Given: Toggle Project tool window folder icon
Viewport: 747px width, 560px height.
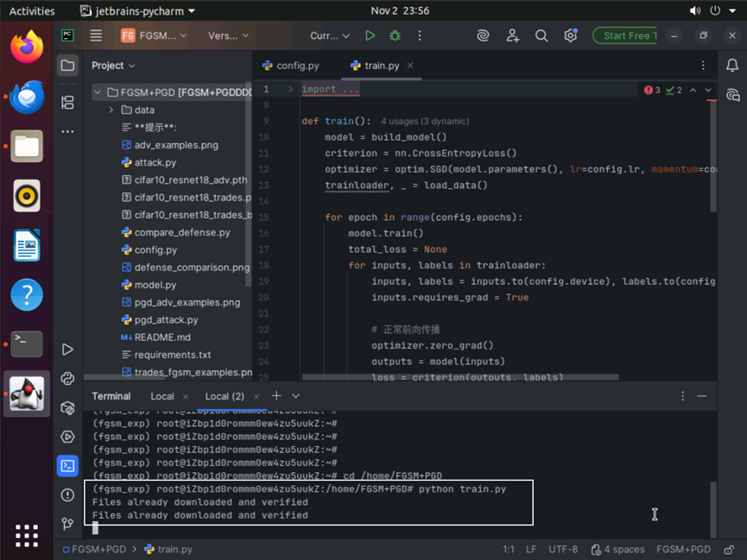Looking at the screenshot, I should pos(67,66).
